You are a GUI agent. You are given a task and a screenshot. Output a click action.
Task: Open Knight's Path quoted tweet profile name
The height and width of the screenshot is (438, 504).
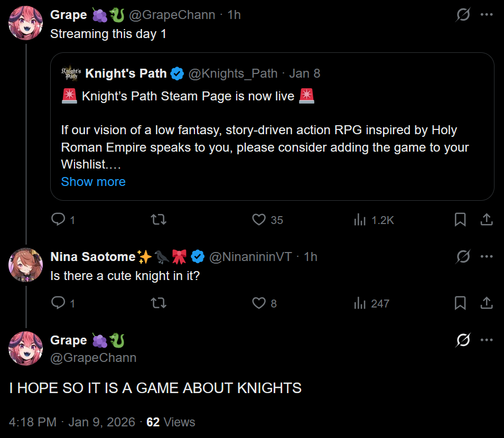126,73
